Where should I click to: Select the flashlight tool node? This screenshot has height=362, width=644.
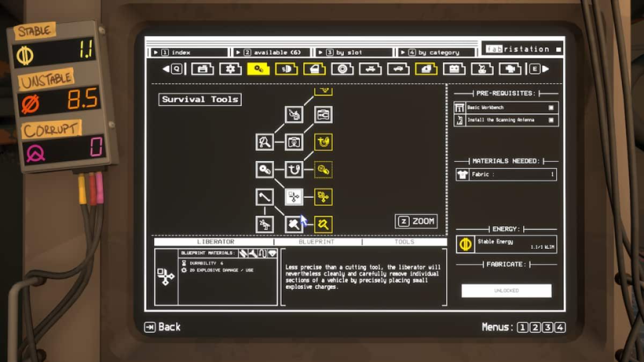[x=265, y=142]
